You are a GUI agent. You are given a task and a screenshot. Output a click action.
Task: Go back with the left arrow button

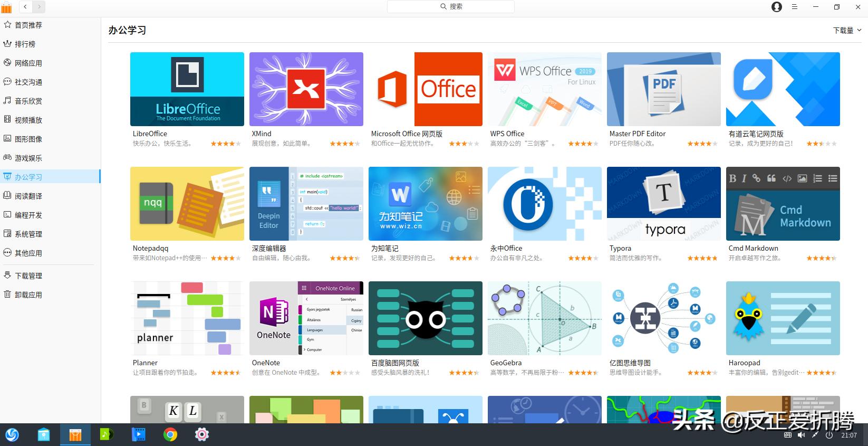point(25,7)
